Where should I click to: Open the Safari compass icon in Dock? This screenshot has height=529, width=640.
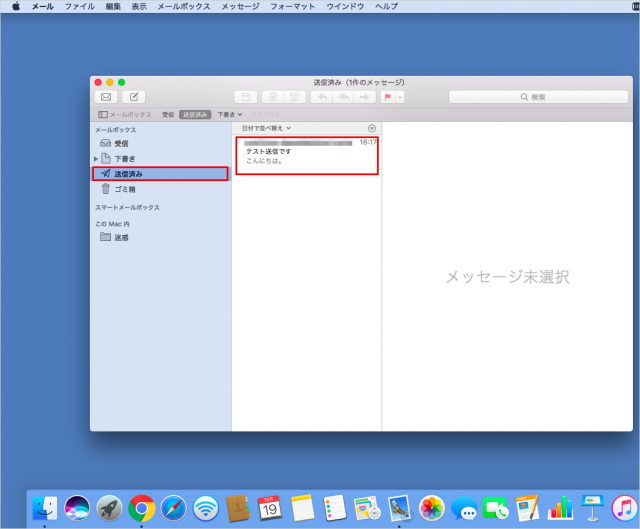pyautogui.click(x=173, y=507)
